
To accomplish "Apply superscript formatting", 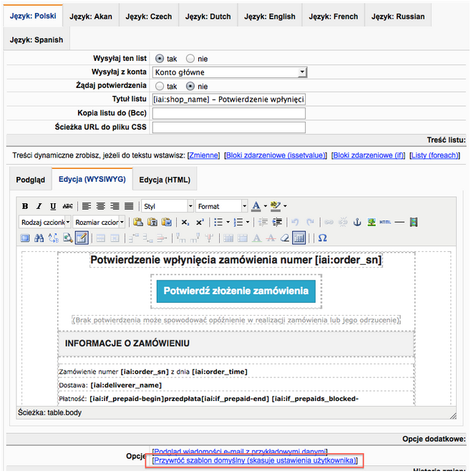I will (200, 222).
